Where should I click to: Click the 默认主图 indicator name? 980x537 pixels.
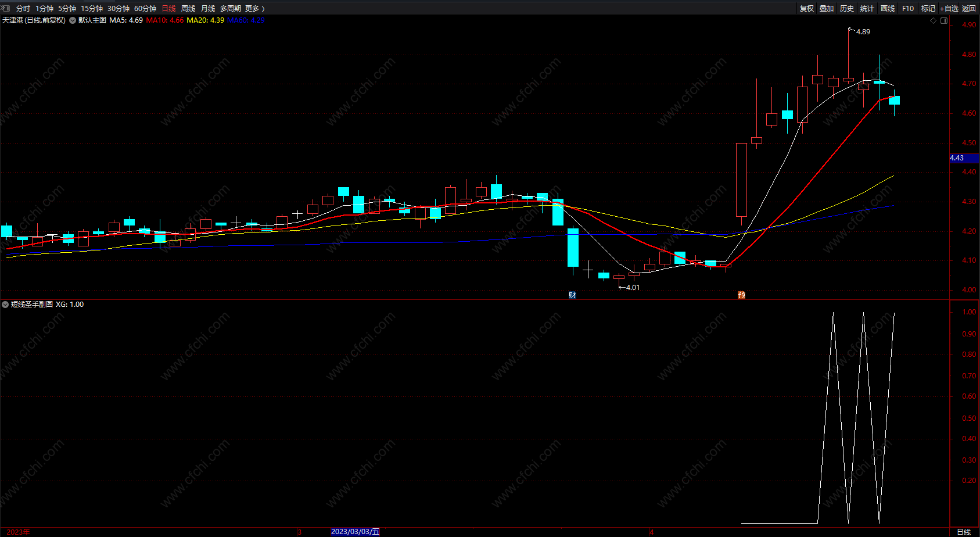pyautogui.click(x=92, y=20)
